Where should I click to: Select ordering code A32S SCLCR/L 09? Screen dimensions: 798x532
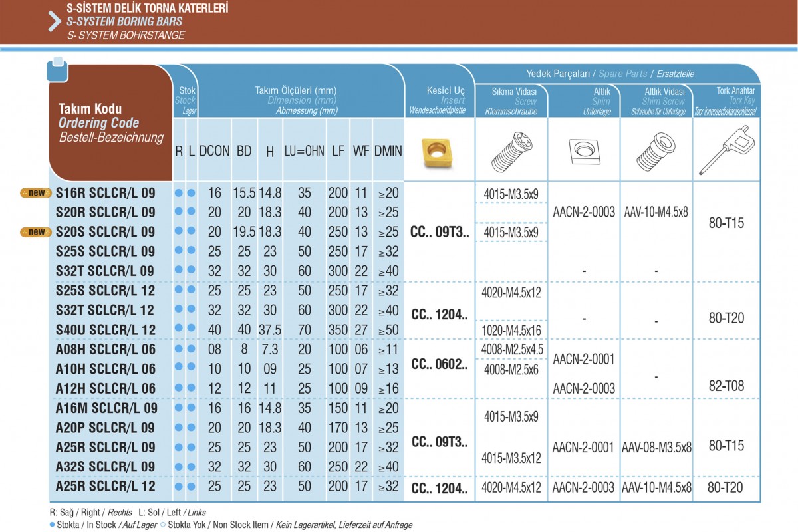[105, 467]
